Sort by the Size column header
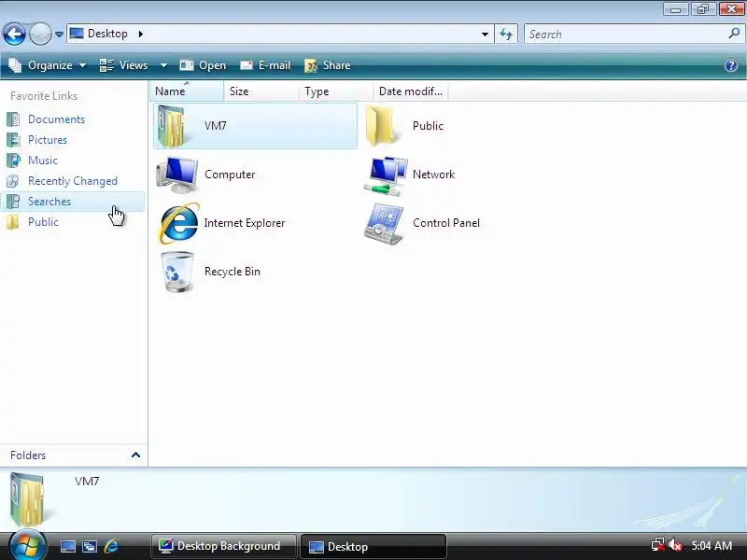This screenshot has width=747, height=560. tap(261, 91)
